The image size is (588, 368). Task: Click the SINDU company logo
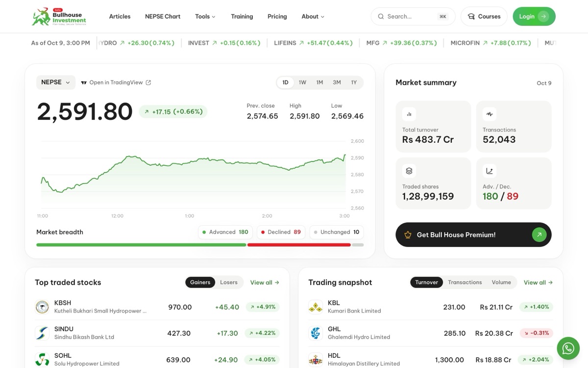pos(42,333)
